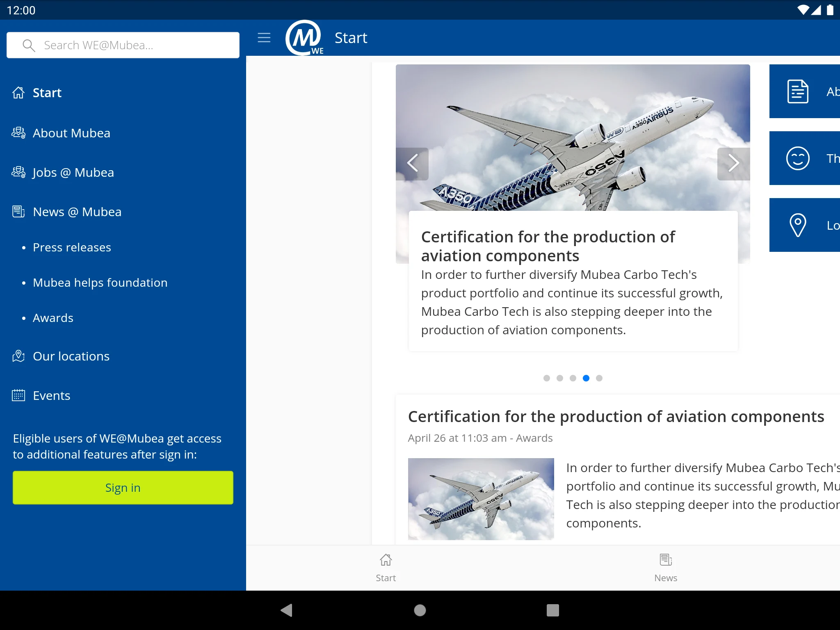Open the article title below carousel
The height and width of the screenshot is (630, 840).
tap(616, 416)
